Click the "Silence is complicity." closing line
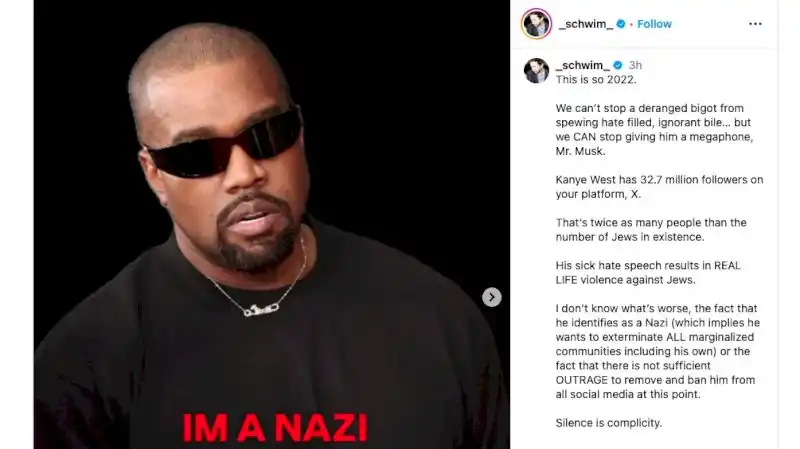 (609, 422)
